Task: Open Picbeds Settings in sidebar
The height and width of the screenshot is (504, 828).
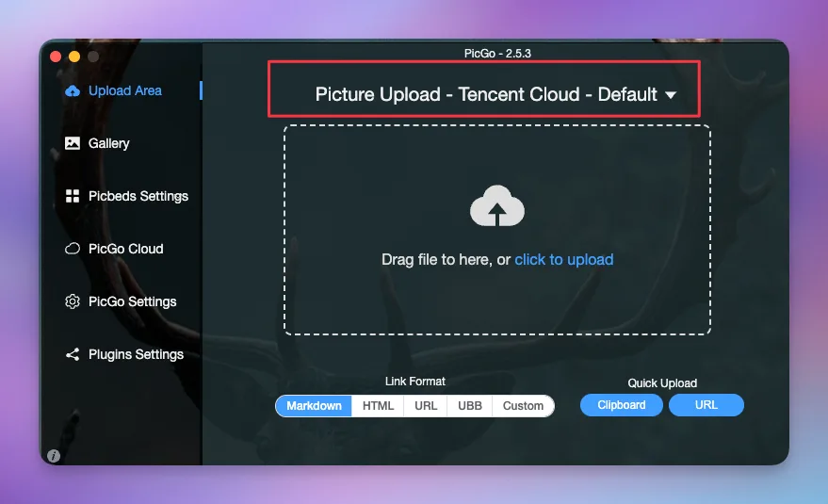Action: pos(138,196)
